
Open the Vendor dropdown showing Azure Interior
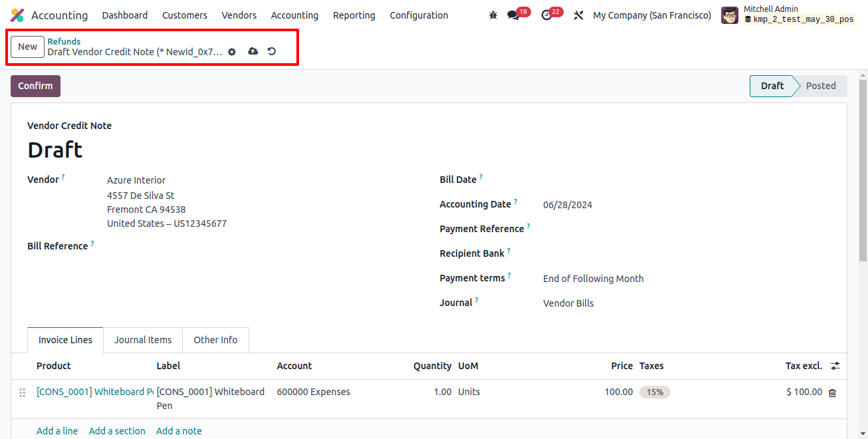(136, 180)
